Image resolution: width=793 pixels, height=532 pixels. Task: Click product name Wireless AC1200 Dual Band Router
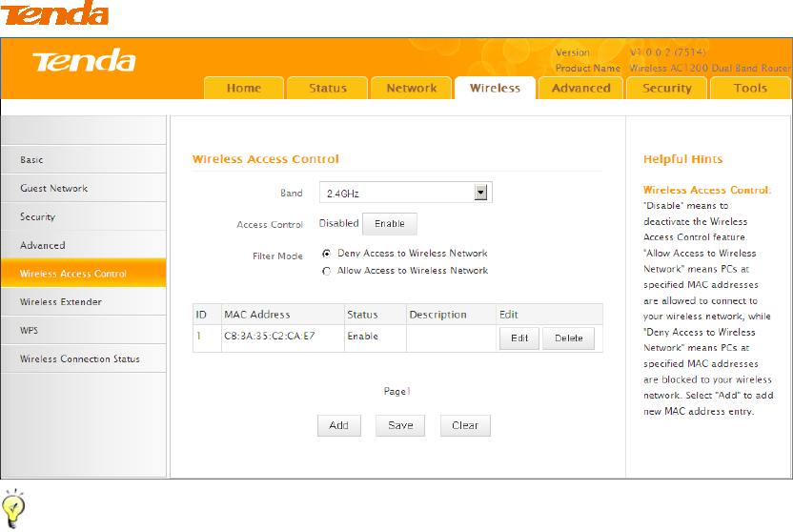pyautogui.click(x=710, y=69)
